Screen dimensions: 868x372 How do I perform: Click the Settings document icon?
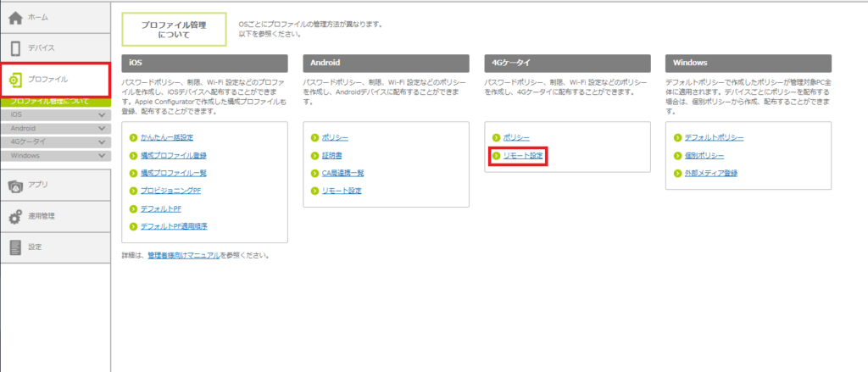[15, 247]
